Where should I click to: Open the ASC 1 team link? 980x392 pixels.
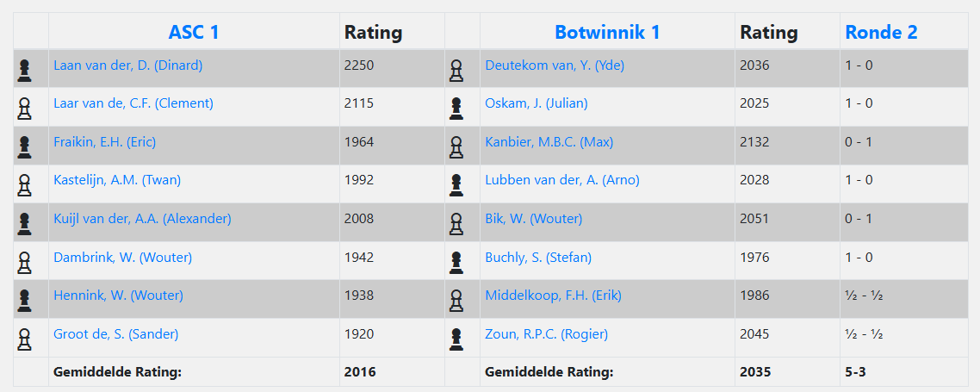[x=194, y=33]
